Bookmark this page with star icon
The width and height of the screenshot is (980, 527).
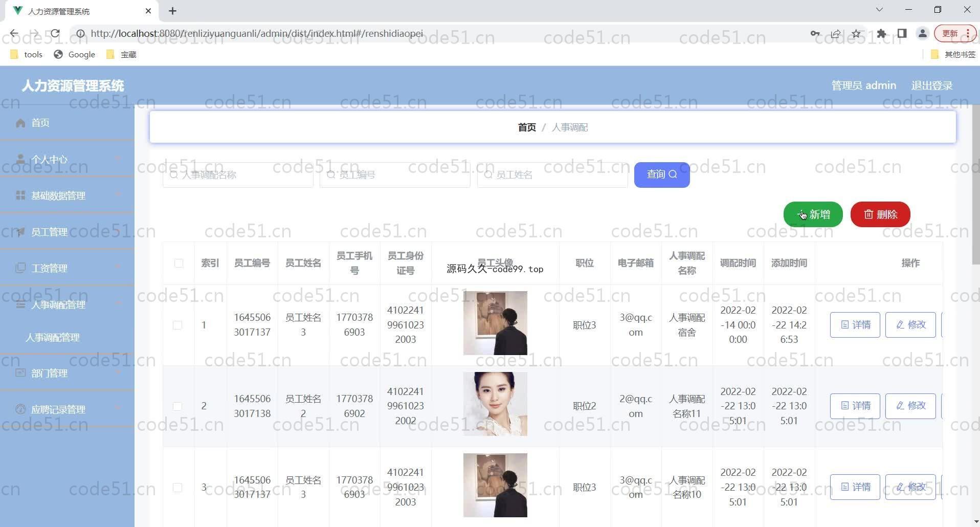coord(856,34)
